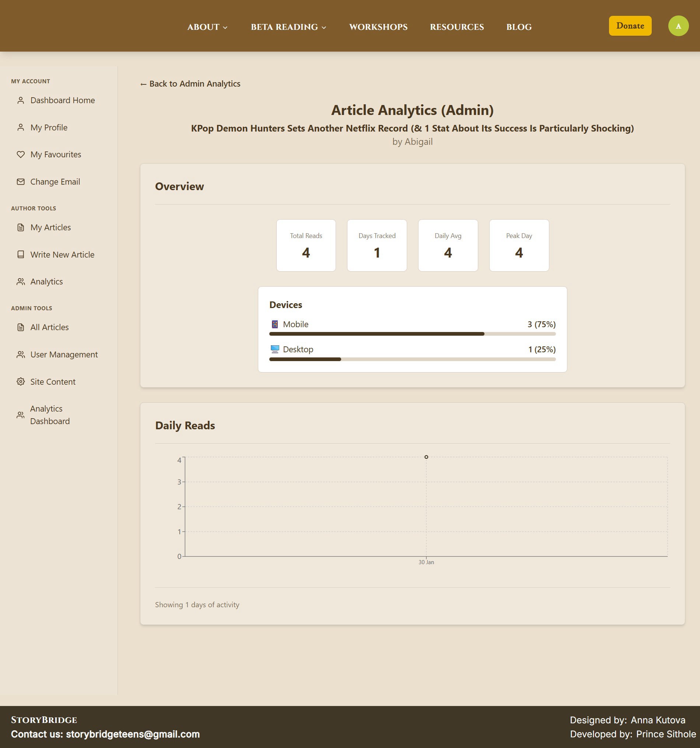Viewport: 700px width, 748px height.
Task: Follow the Back to Admin Analytics link
Action: coord(190,84)
